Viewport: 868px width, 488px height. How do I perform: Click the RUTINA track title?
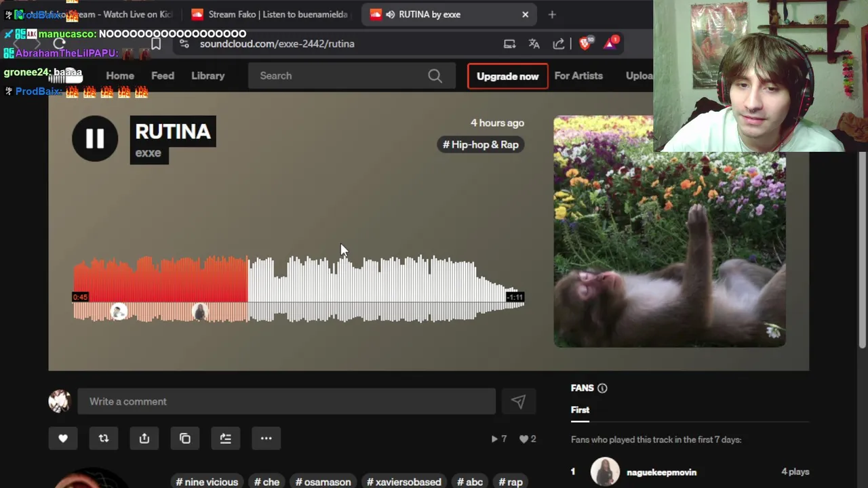173,131
